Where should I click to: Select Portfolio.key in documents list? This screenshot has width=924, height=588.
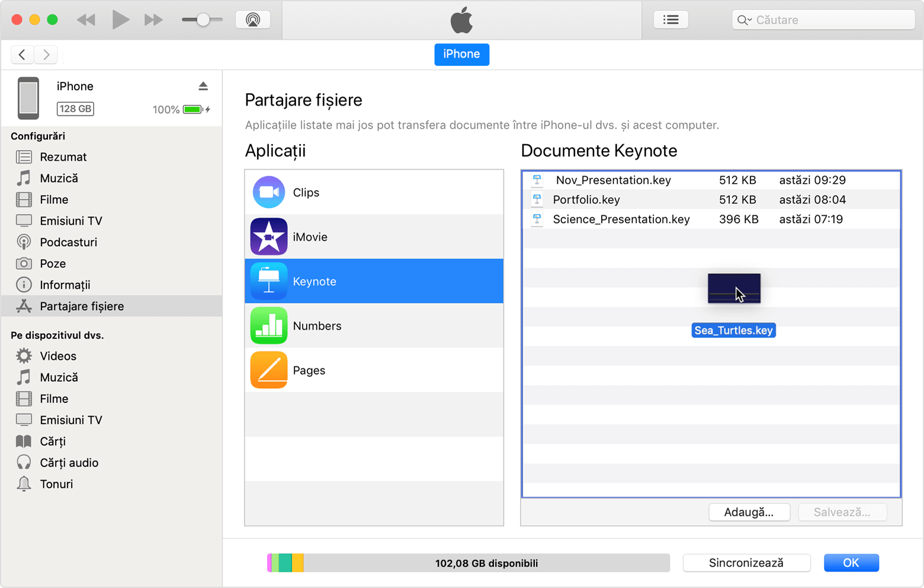pyautogui.click(x=586, y=200)
